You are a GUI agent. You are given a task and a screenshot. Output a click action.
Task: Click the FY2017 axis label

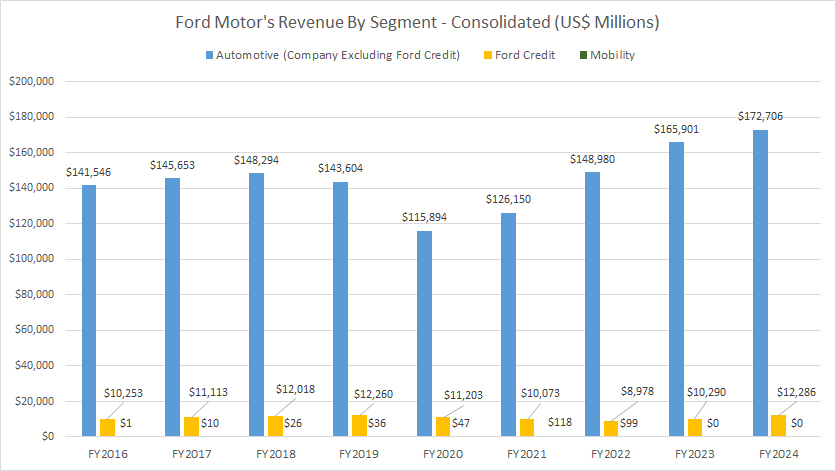192,454
